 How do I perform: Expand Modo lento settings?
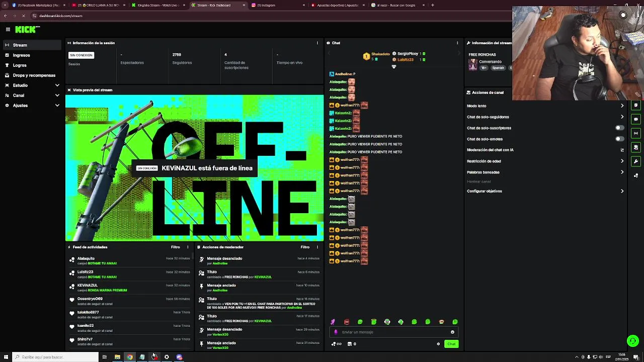pos(545,106)
